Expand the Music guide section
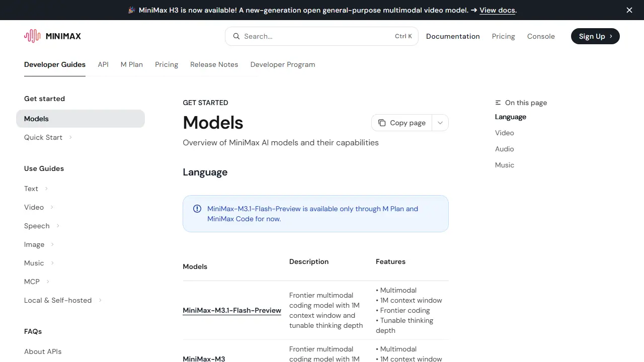Image resolution: width=644 pixels, height=362 pixels. click(x=52, y=263)
